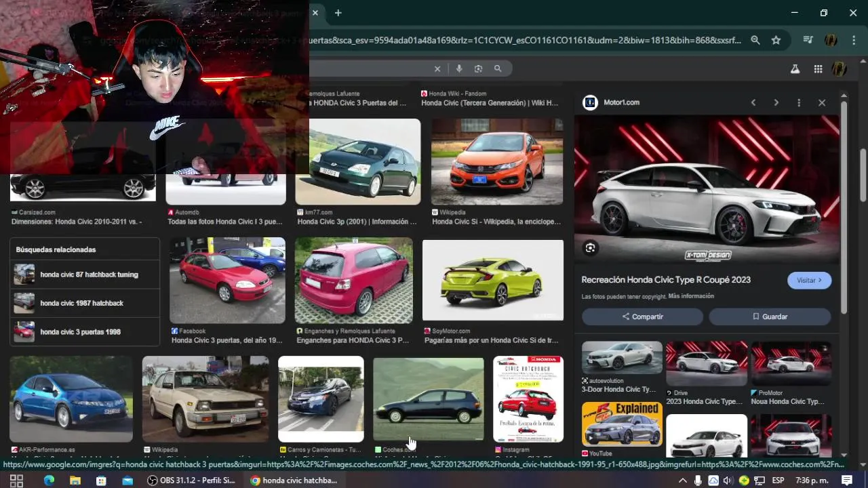The image size is (868, 488).
Task: Open Carros y Camionetas dark blue car image
Action: (x=321, y=399)
